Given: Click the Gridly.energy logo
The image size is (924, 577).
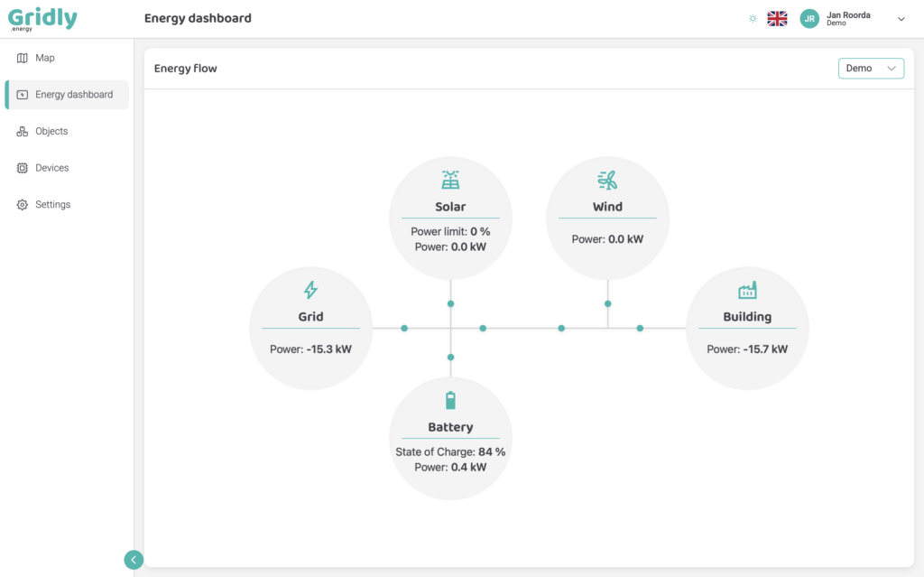Looking at the screenshot, I should 42,18.
